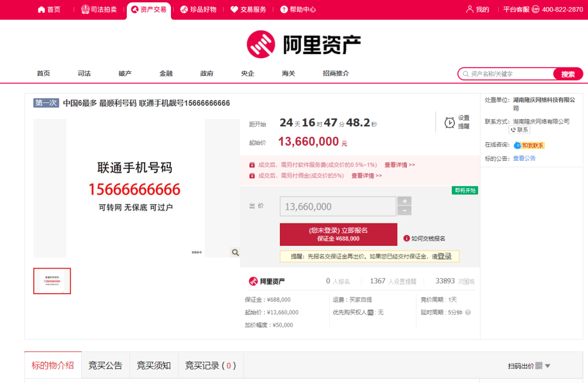Open 珍品好物 section
This screenshot has width=588, height=383.
pos(198,9)
